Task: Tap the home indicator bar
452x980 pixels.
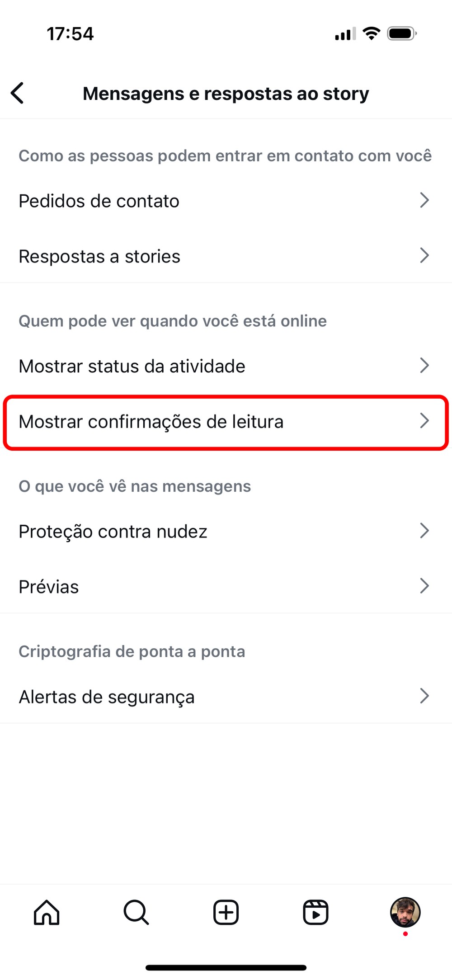Action: (226, 968)
